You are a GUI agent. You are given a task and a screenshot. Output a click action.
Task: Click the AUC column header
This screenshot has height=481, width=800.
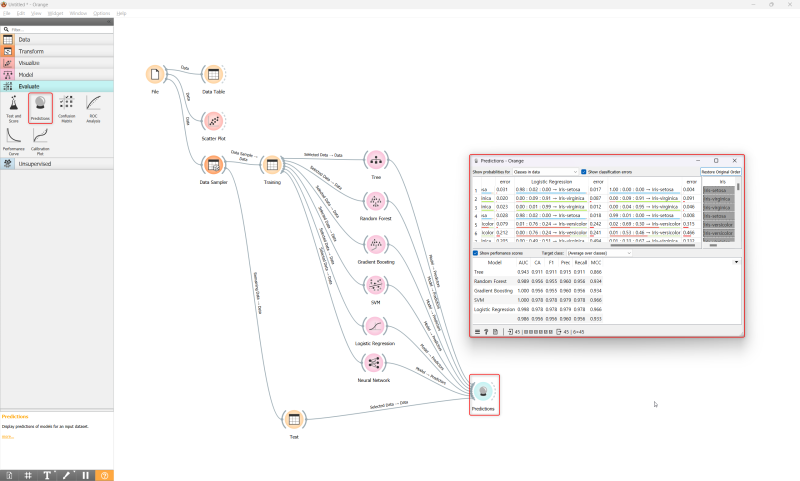pos(523,263)
